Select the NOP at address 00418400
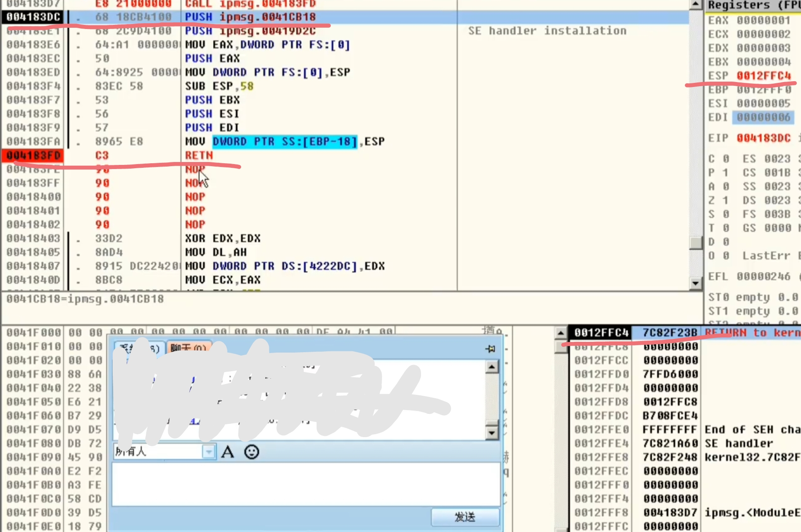This screenshot has width=801, height=532. (195, 197)
